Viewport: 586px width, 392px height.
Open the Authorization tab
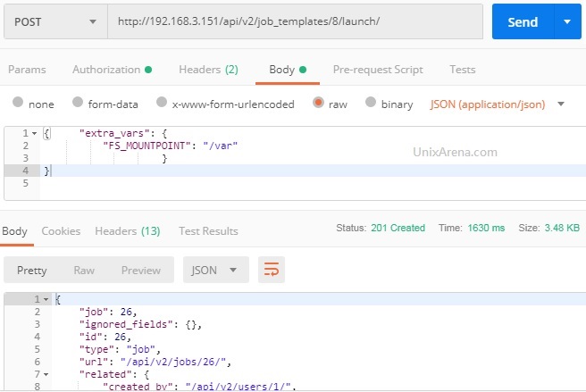112,70
